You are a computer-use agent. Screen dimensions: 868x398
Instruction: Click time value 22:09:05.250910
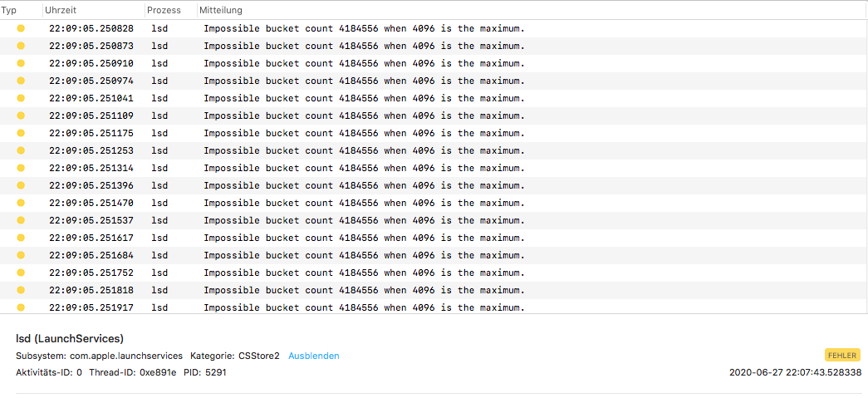91,63
